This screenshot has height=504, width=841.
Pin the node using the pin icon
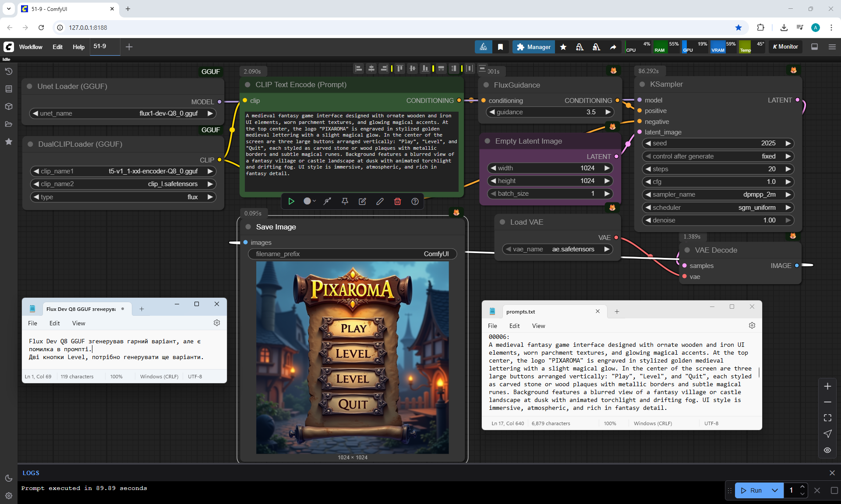pyautogui.click(x=345, y=201)
